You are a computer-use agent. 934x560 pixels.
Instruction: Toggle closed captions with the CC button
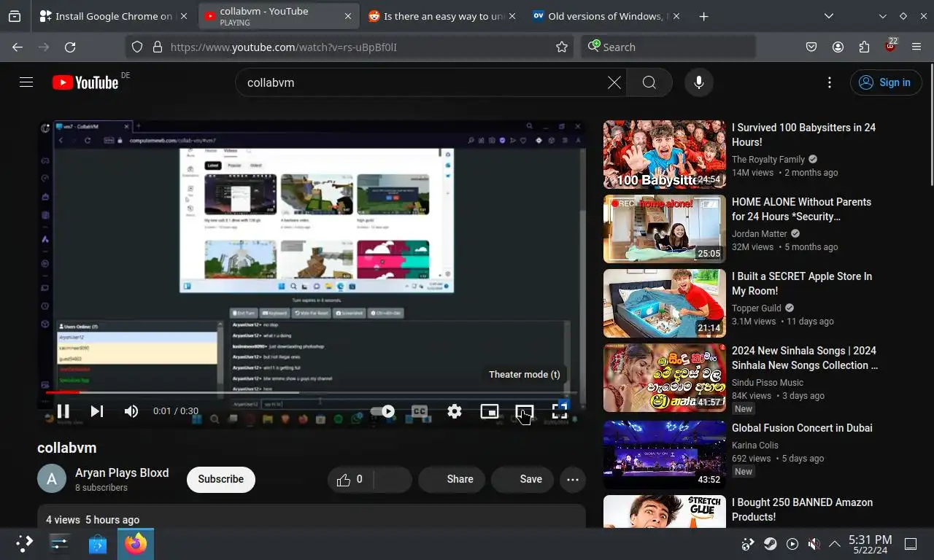420,411
